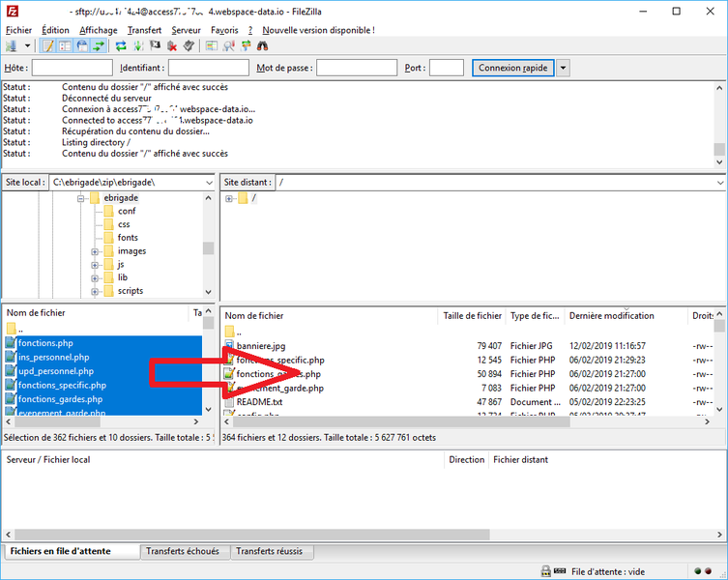Select fonctions.php in local file list
The width and height of the screenshot is (728, 580).
45,343
